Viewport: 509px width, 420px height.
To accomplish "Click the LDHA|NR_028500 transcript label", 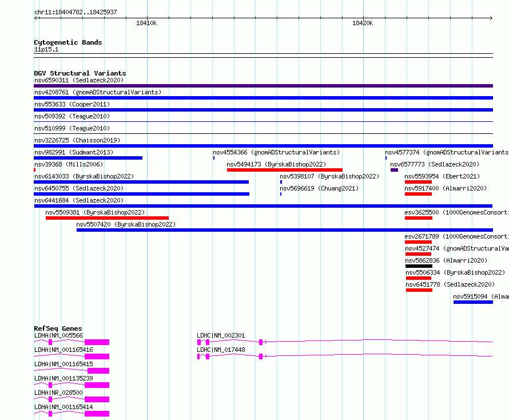I will 58,393.
